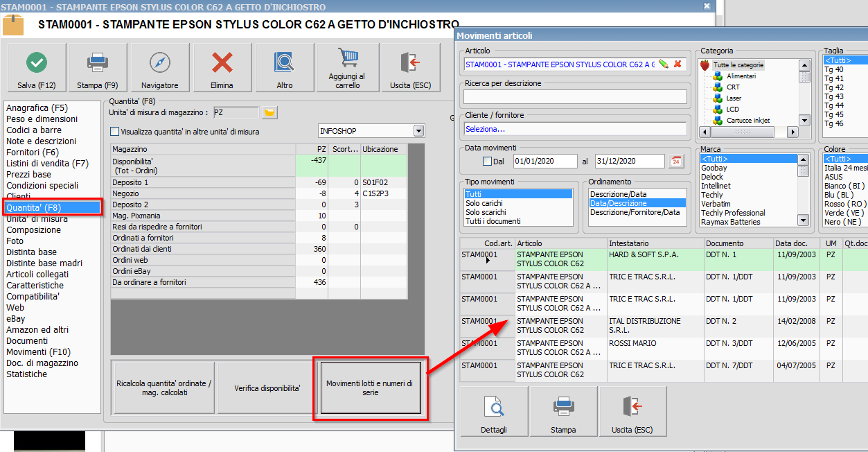This screenshot has height=452, width=868.
Task: Open the Navigatore compass tool
Action: click(x=160, y=67)
